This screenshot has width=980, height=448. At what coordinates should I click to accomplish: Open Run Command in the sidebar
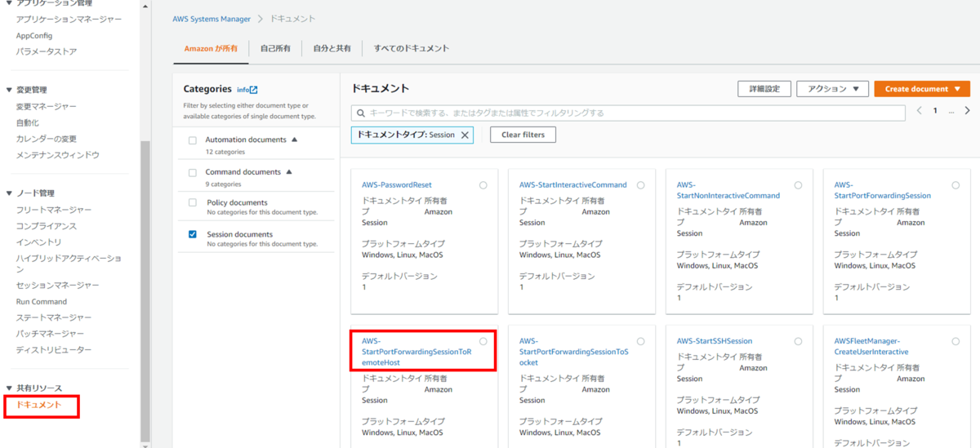(x=42, y=302)
